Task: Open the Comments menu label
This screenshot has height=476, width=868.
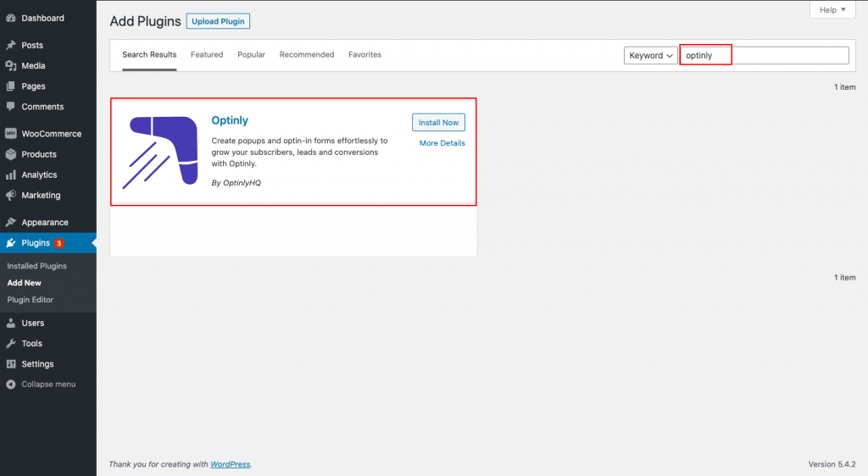Action: tap(42, 107)
